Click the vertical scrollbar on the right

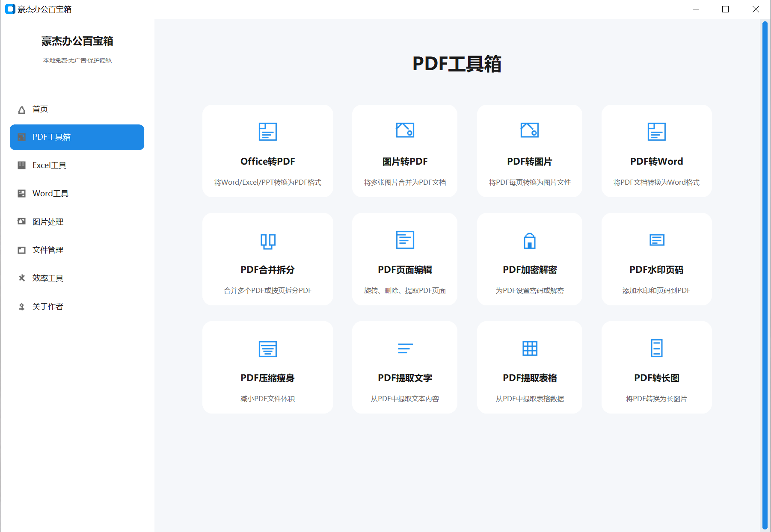765,275
